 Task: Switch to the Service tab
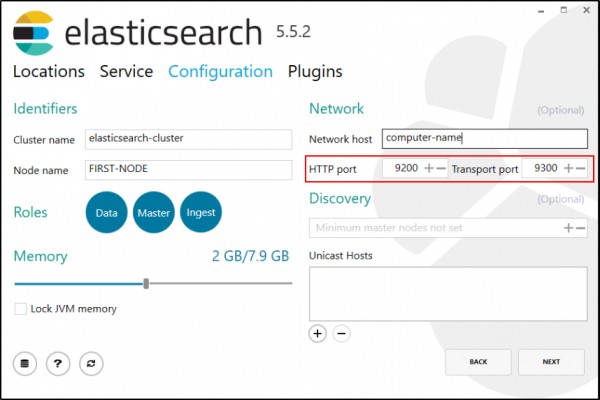pyautogui.click(x=127, y=72)
